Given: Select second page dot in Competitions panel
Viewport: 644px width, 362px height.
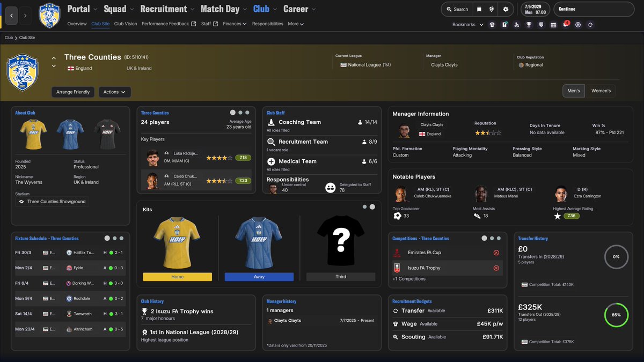Looking at the screenshot, I should 492,238.
